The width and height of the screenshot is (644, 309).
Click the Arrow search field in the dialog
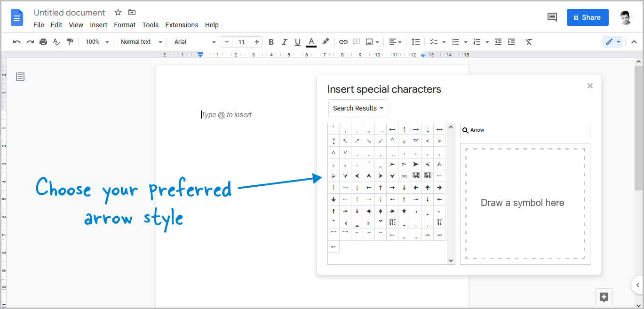[525, 130]
